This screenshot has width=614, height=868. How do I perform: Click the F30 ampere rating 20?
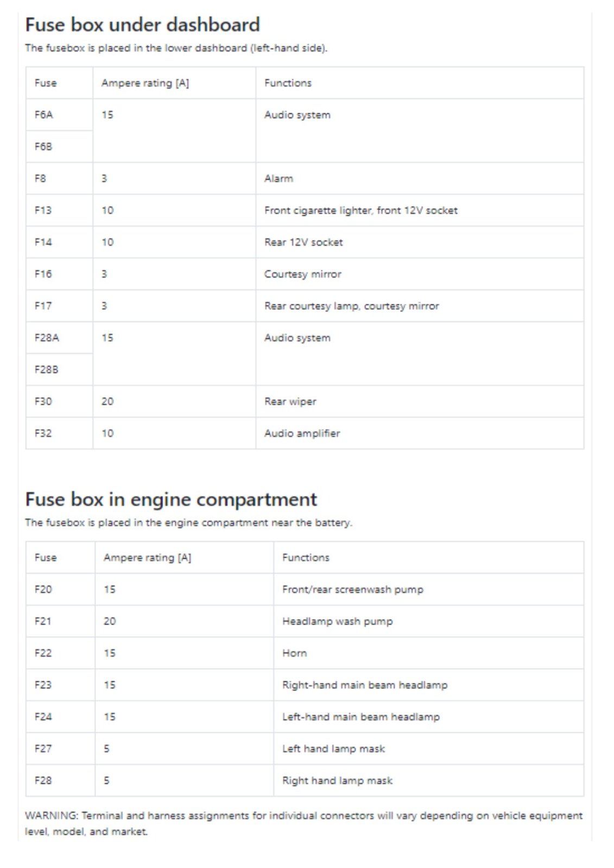(107, 401)
